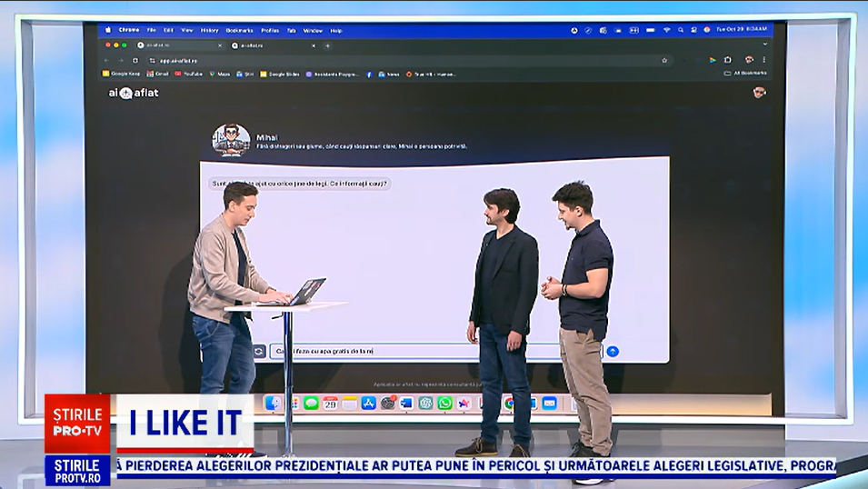Open the Window menu
This screenshot has height=489, width=868.
click(313, 31)
